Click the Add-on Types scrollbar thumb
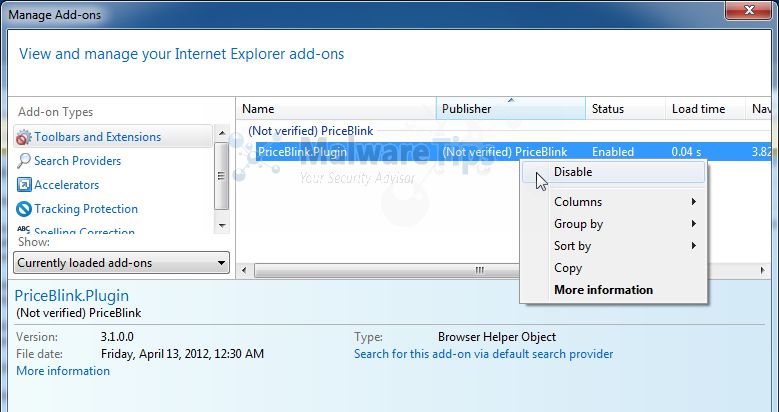The width and height of the screenshot is (779, 412). click(x=222, y=176)
